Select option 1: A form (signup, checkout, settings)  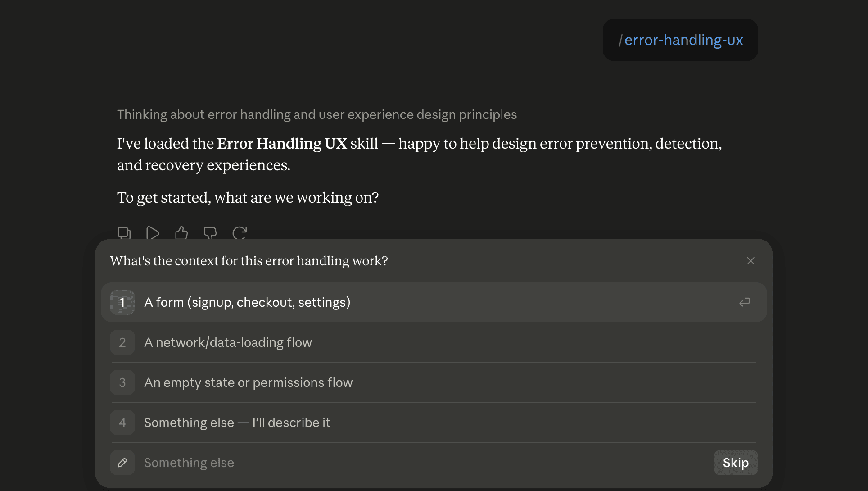click(x=434, y=302)
